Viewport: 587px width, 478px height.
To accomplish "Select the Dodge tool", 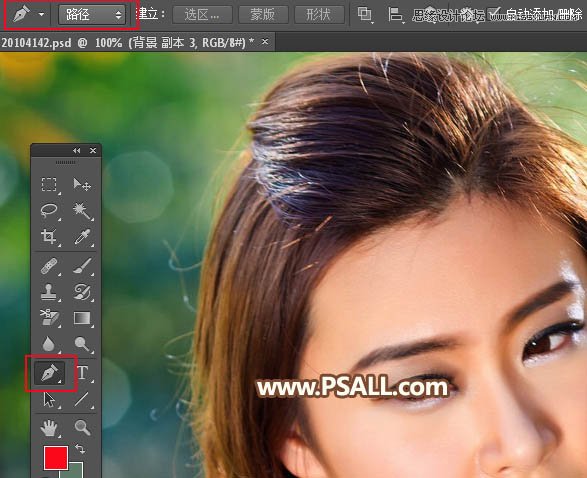I will 82,344.
